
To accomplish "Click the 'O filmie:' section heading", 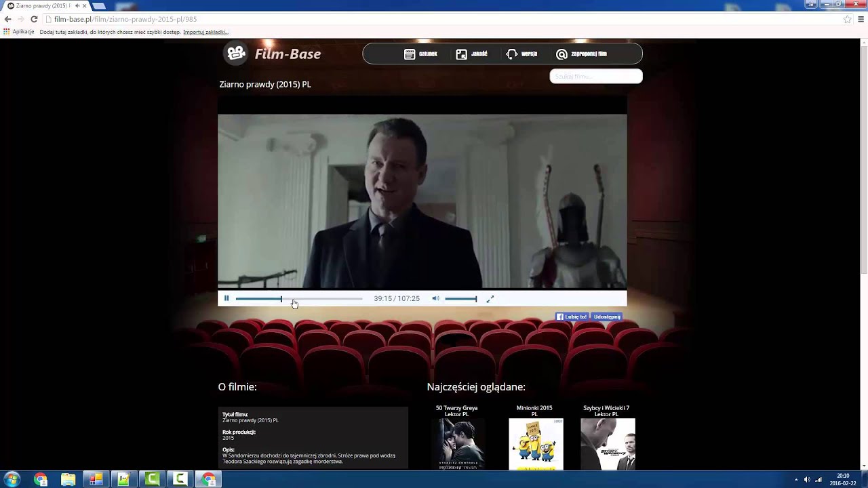I will coord(237,387).
